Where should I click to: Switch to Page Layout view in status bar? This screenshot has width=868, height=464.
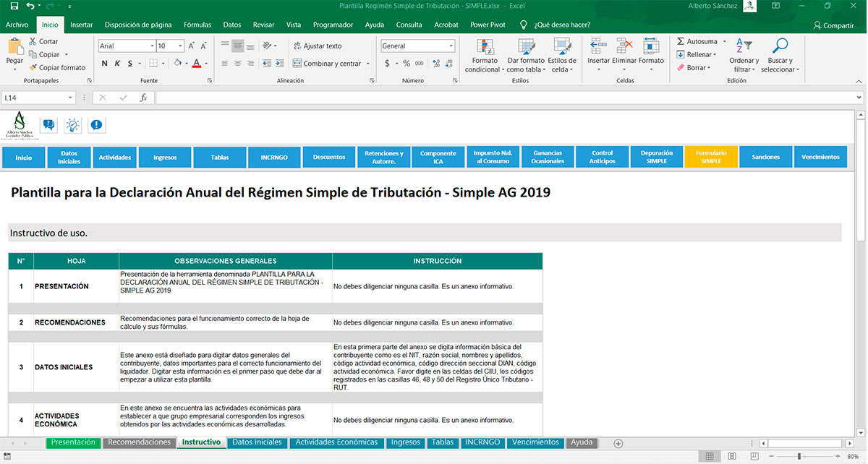click(731, 457)
